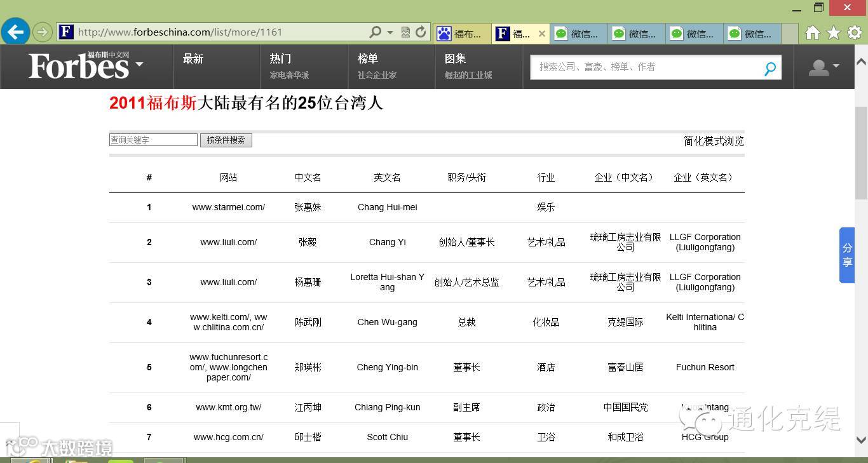Click the name 张惠妹 in row 1
The height and width of the screenshot is (463, 868).
pos(308,207)
